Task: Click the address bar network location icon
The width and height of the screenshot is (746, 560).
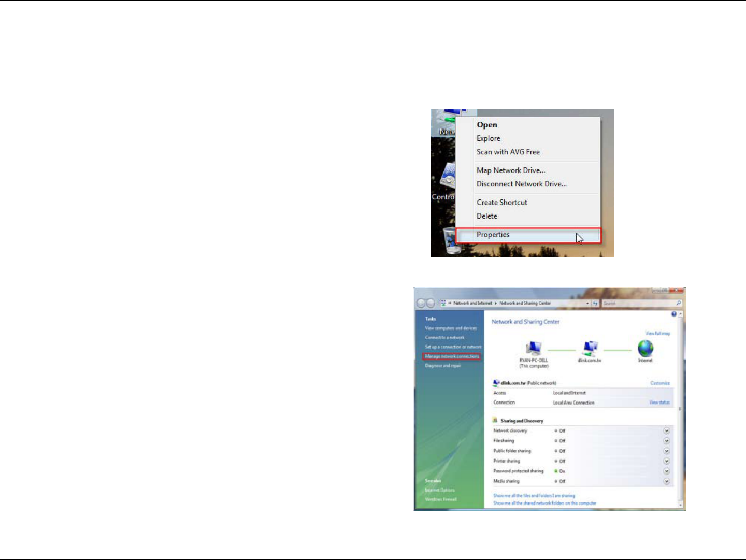Action: [x=443, y=304]
